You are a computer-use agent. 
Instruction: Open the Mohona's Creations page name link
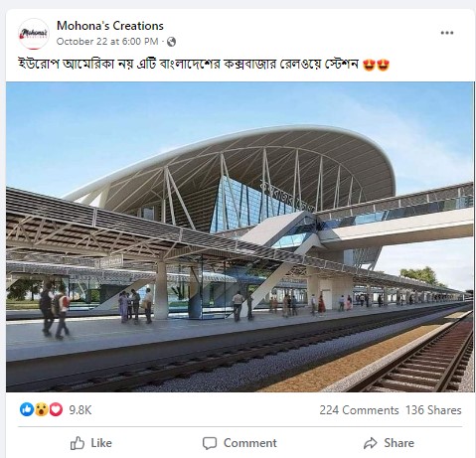point(110,26)
